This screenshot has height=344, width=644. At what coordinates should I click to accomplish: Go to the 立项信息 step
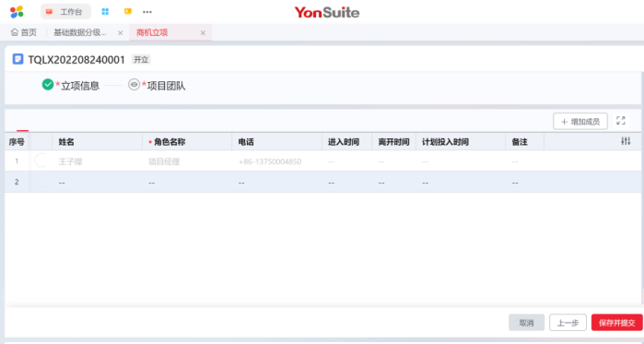pos(80,86)
